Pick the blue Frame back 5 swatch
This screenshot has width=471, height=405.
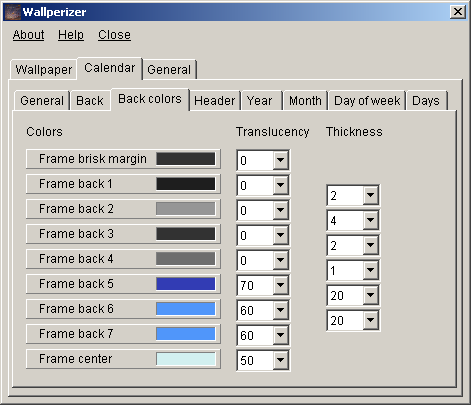[x=186, y=284]
